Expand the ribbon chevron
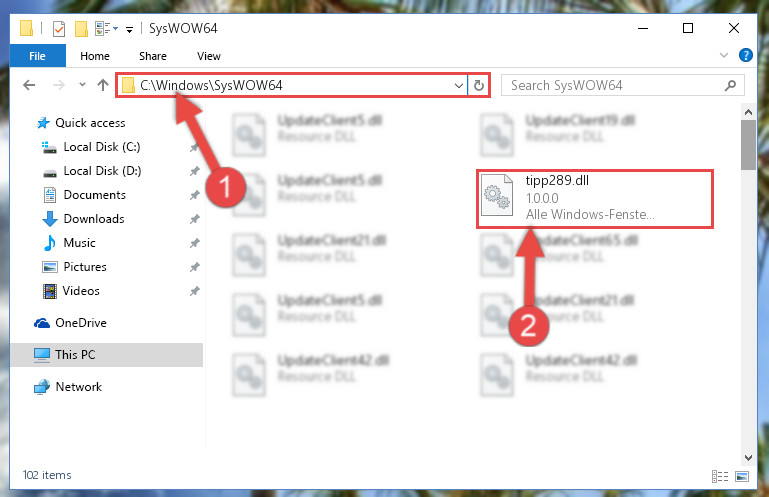This screenshot has height=497, width=769. [723, 55]
